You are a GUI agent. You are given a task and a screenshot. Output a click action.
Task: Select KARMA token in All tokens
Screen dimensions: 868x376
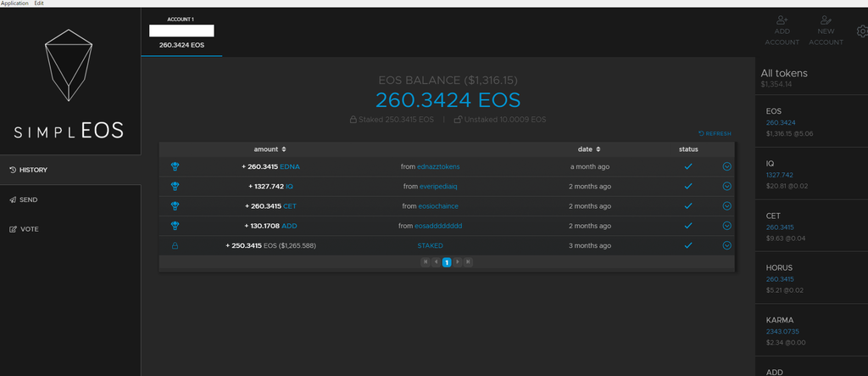click(x=811, y=330)
